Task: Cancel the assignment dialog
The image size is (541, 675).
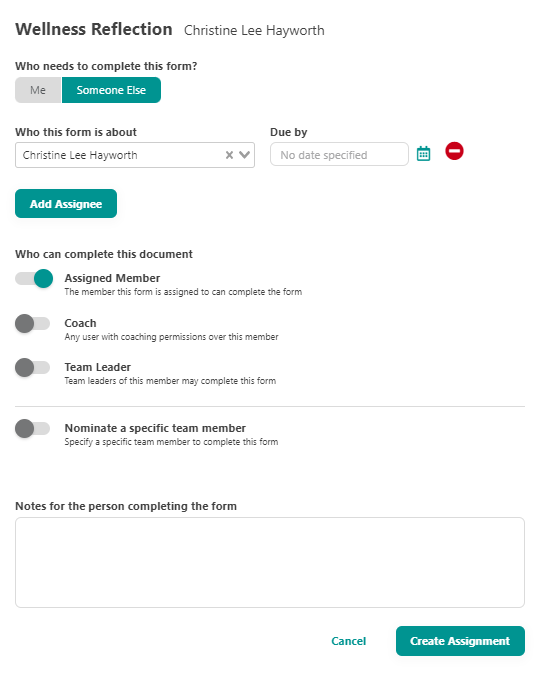Action: (349, 641)
